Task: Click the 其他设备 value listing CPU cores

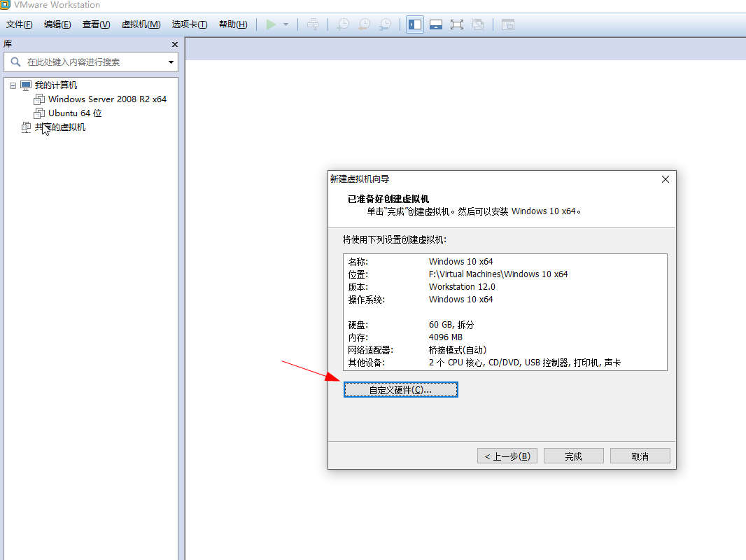Action: 525,363
